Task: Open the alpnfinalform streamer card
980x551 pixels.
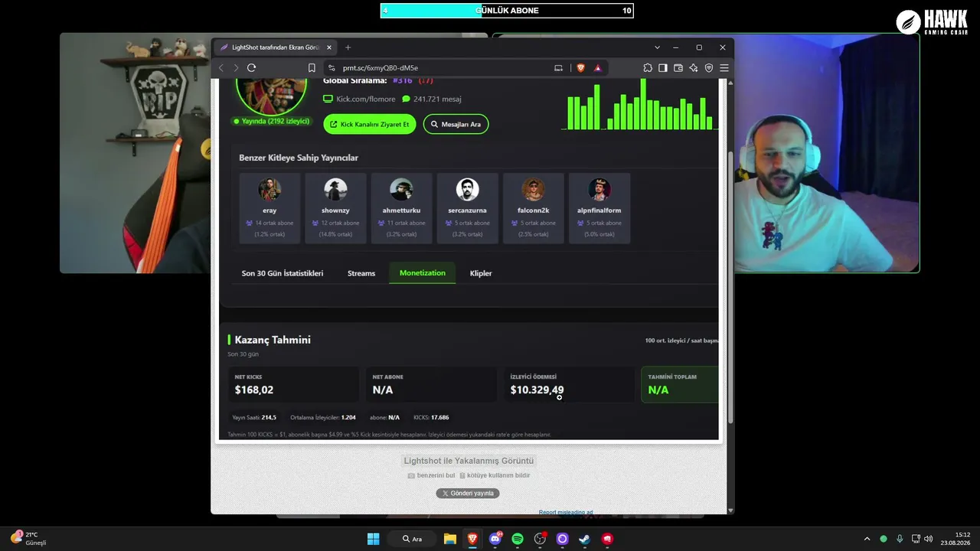Action: [x=599, y=208]
